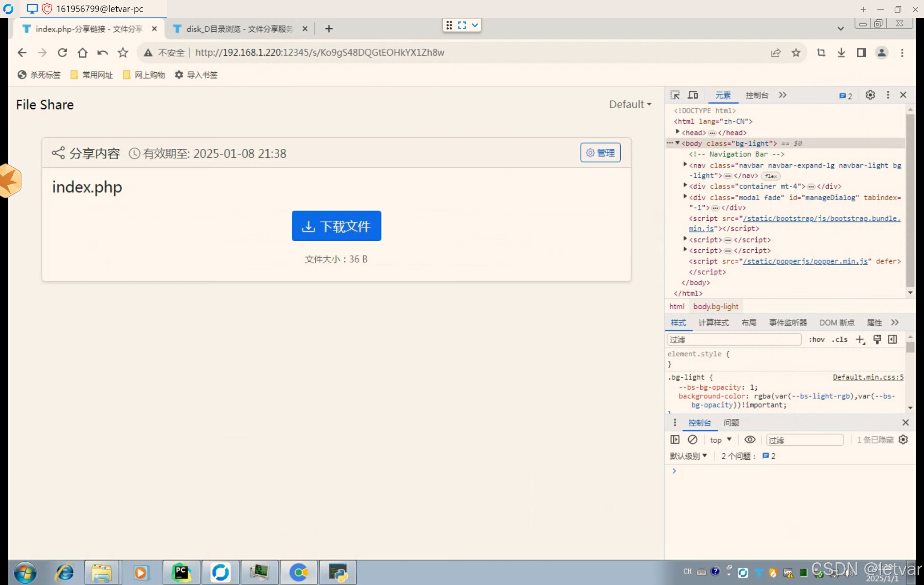
Task: Open a new browser tab with plus
Action: [x=329, y=29]
